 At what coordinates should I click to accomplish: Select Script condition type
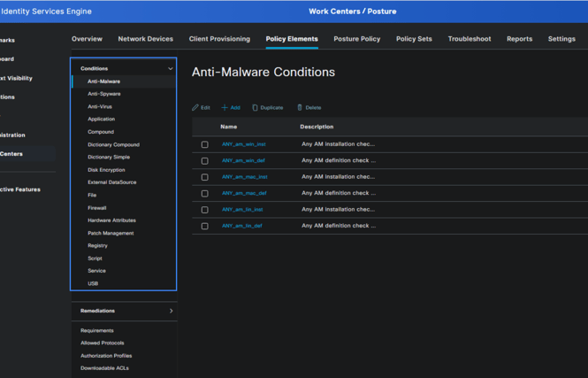click(x=95, y=258)
